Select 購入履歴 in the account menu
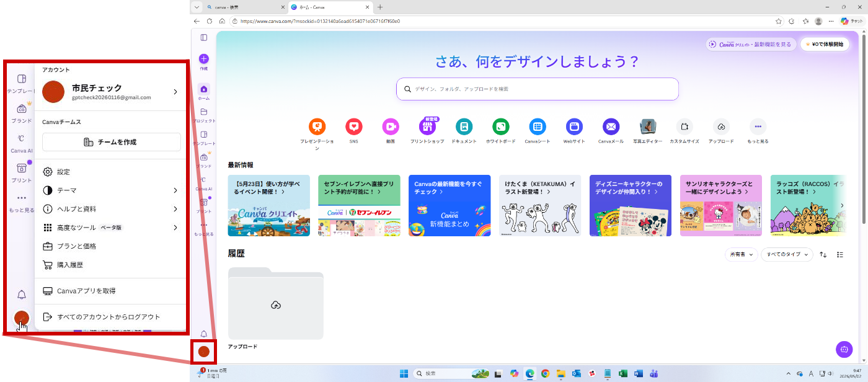This screenshot has height=382, width=868. tap(110, 265)
